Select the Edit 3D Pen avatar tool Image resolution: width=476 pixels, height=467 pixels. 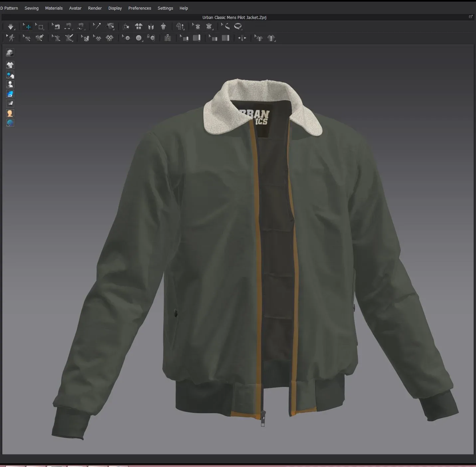click(56, 38)
